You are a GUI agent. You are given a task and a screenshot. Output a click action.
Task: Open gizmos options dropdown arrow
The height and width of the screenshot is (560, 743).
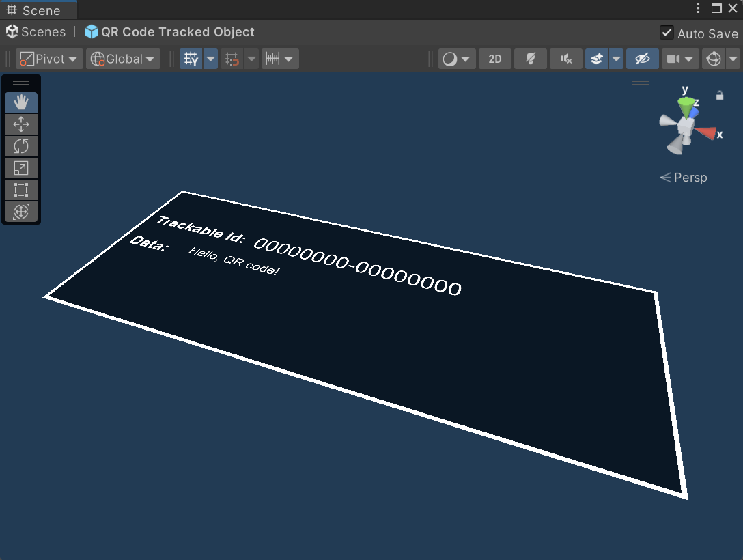[733, 59]
